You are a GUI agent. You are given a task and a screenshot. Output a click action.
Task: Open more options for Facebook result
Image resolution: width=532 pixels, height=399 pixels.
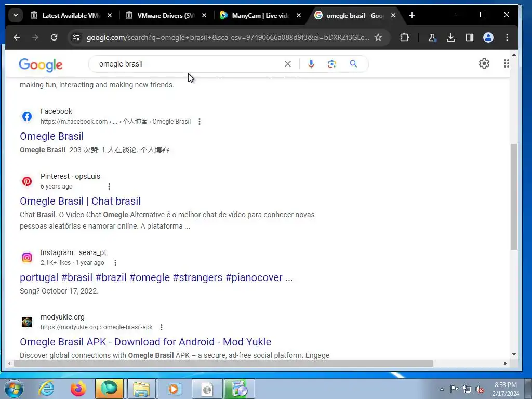(199, 122)
